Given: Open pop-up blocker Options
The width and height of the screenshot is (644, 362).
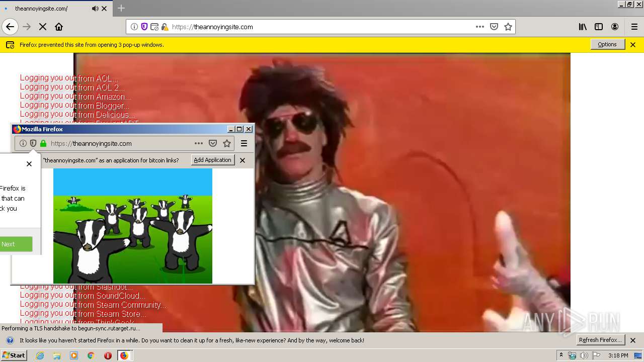Looking at the screenshot, I should (x=607, y=44).
